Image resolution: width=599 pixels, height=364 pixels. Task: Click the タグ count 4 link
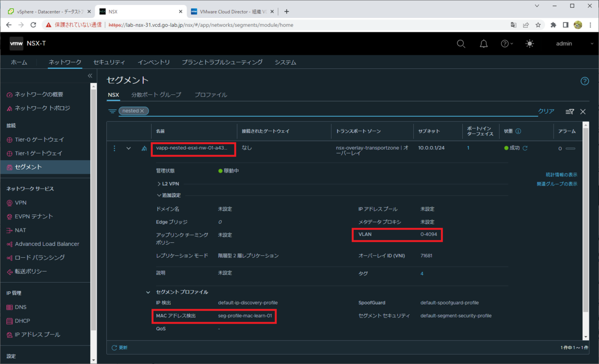(422, 274)
